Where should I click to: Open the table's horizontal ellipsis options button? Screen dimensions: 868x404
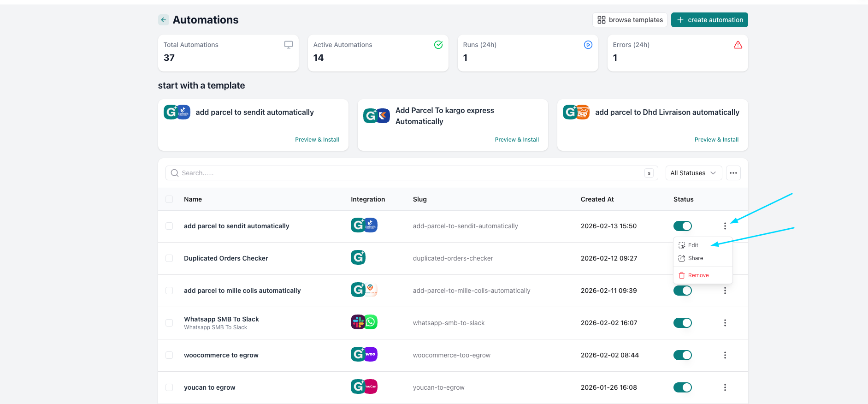click(x=733, y=173)
